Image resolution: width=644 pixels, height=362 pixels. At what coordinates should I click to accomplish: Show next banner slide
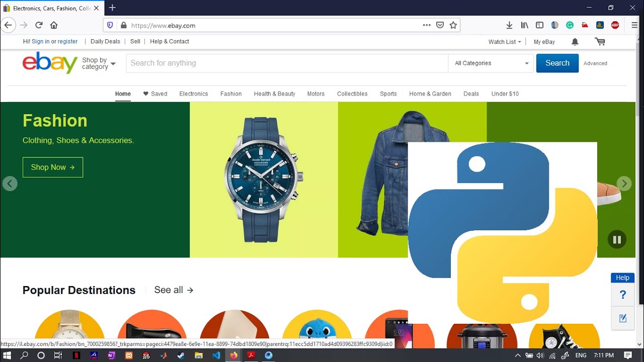coord(624,184)
